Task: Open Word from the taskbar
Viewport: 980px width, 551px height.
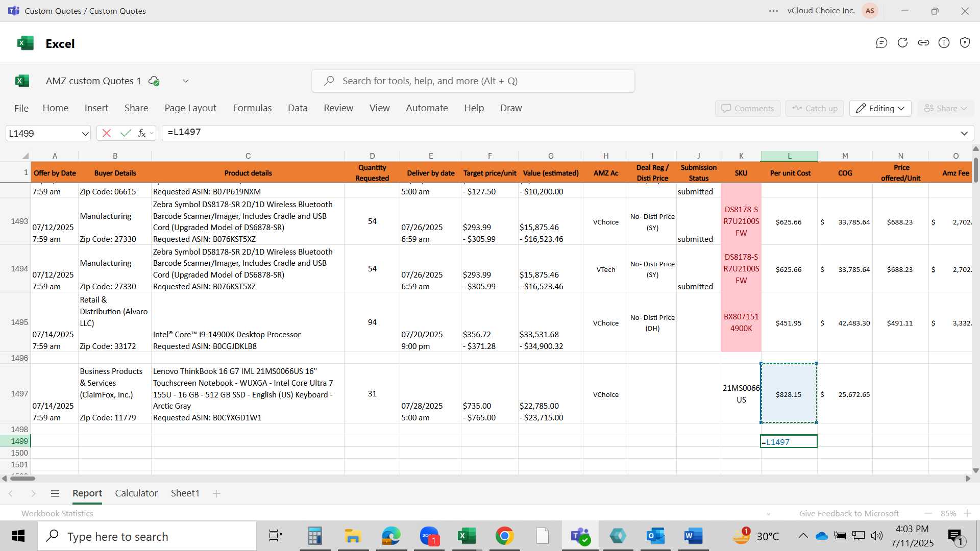Action: coord(693,536)
